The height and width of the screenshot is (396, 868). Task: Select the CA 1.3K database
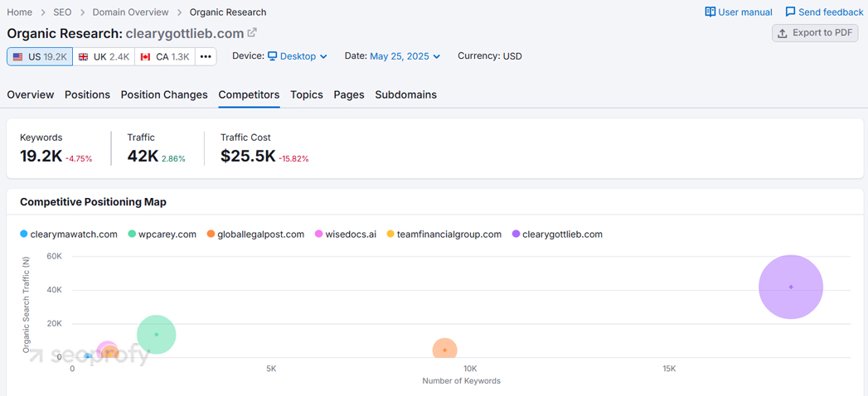pyautogui.click(x=165, y=56)
